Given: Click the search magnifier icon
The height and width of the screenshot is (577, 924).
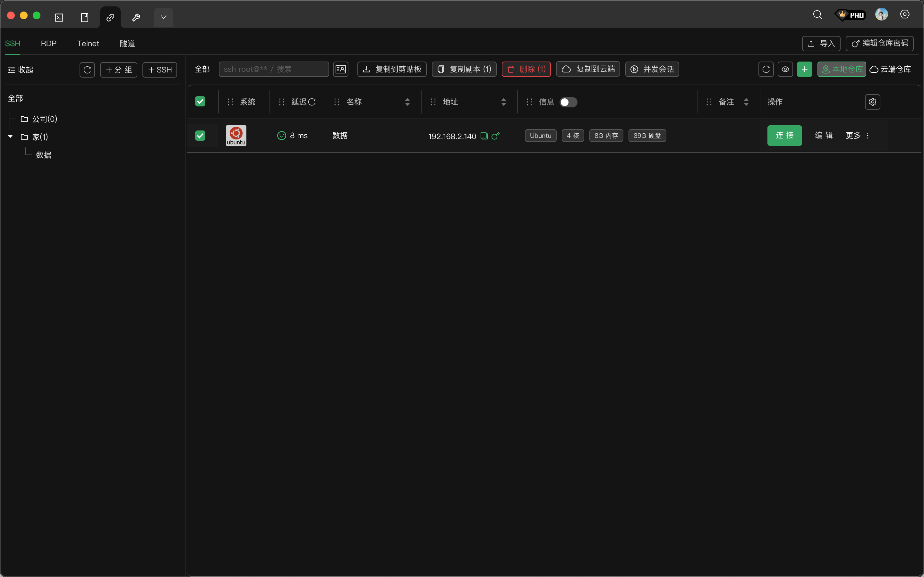Looking at the screenshot, I should [817, 15].
